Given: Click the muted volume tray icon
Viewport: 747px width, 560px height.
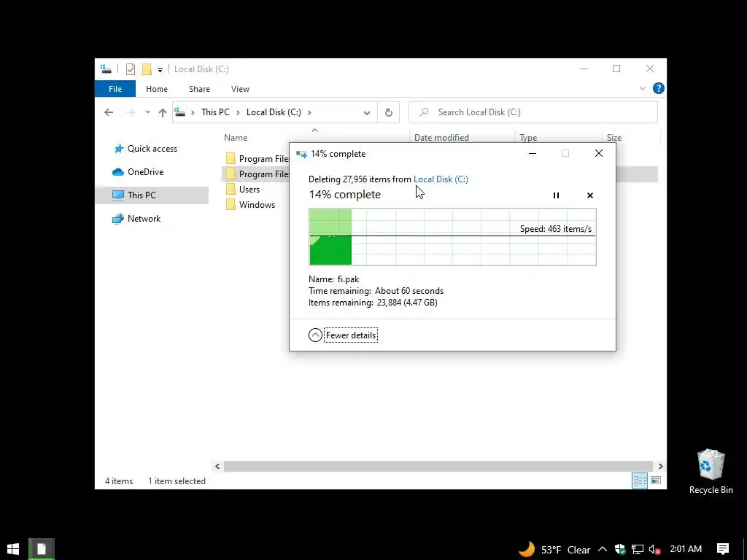Looking at the screenshot, I should pos(655,550).
